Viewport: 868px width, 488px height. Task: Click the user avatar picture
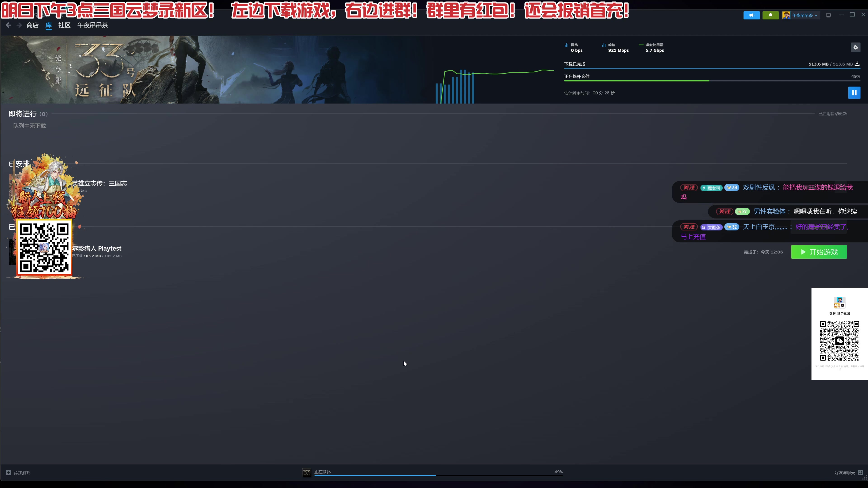[786, 15]
